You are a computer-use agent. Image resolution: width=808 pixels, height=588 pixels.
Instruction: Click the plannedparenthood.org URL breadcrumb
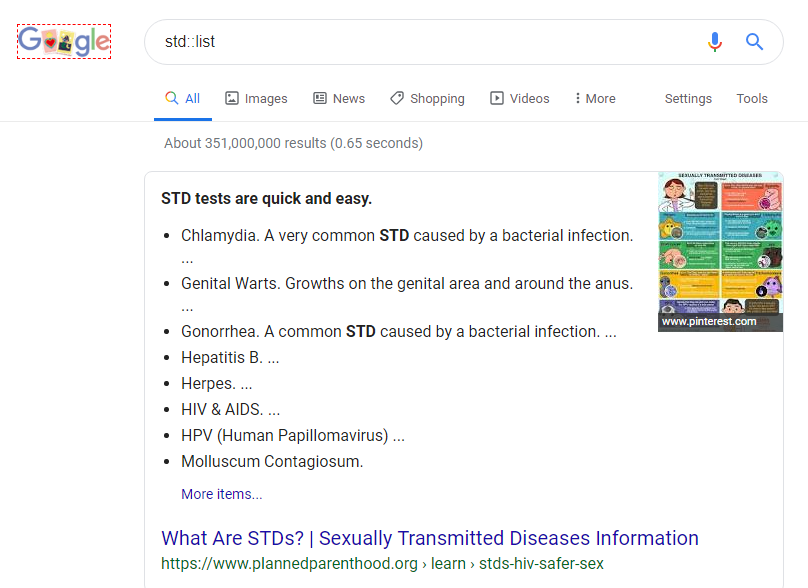(382, 564)
